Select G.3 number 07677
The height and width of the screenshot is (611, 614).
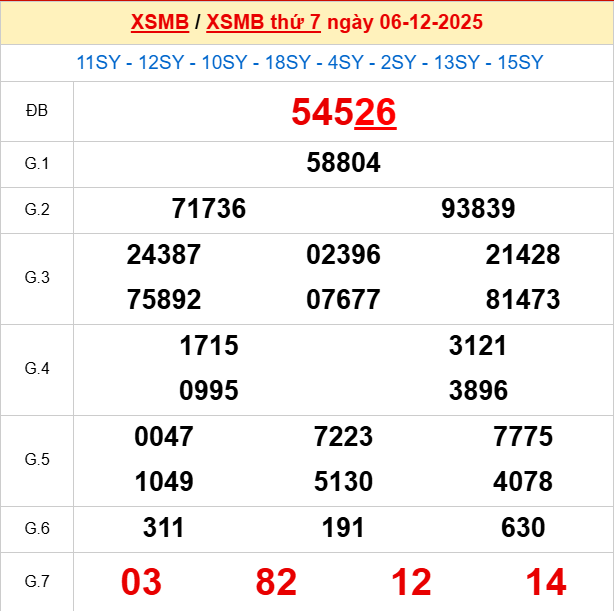(x=343, y=300)
